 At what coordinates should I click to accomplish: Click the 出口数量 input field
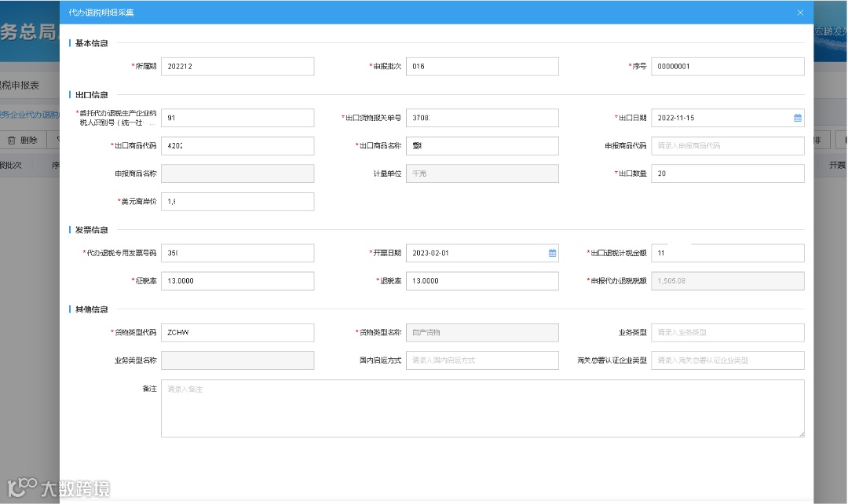[727, 173]
